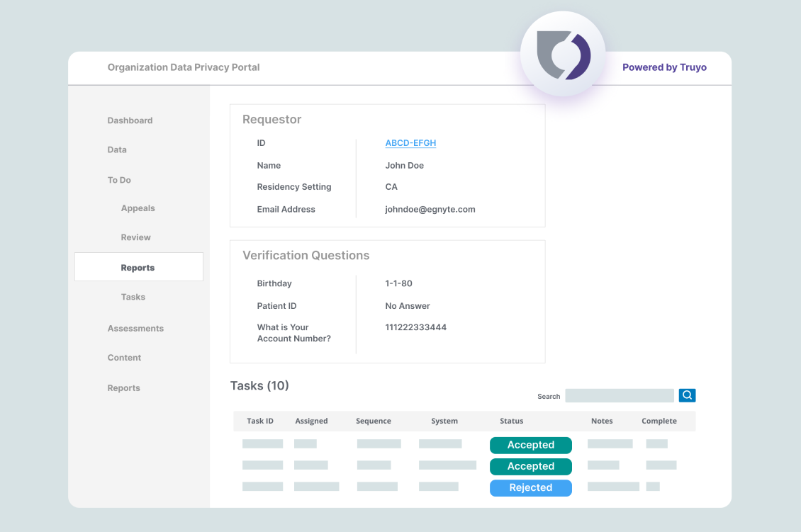
Task: Open Dashboard in the sidebar
Action: (130, 120)
